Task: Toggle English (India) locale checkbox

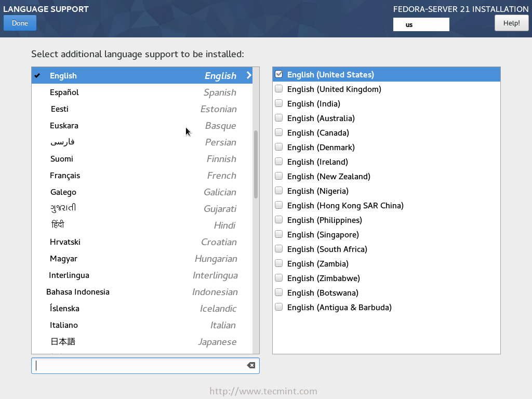Action: (279, 103)
